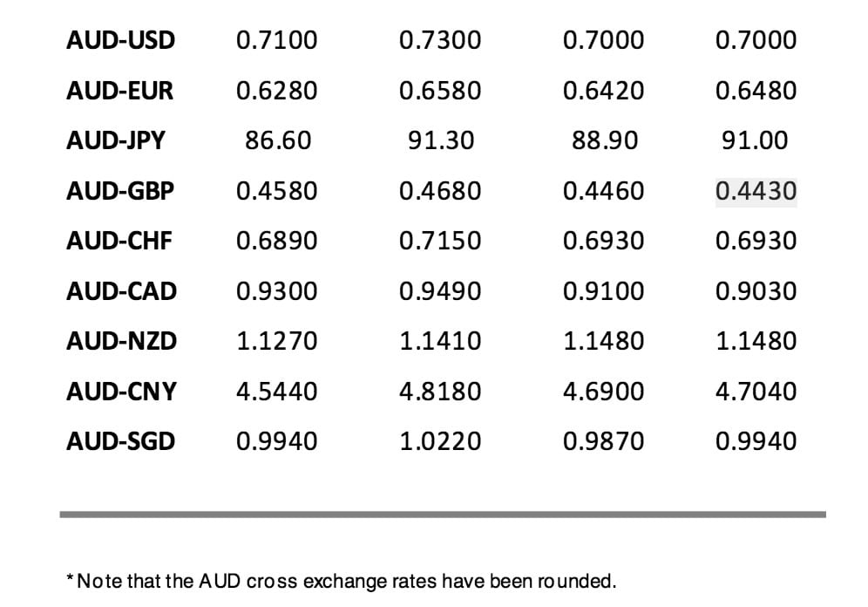Screen dimensions: 868x607
Task: Click the AUD-USD row label
Action: 120,40
